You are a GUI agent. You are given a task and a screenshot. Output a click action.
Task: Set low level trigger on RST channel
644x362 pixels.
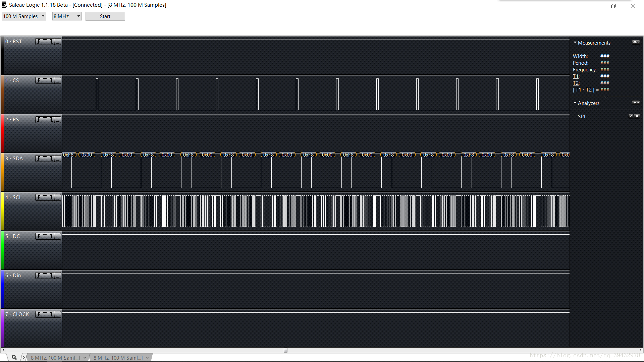point(58,42)
